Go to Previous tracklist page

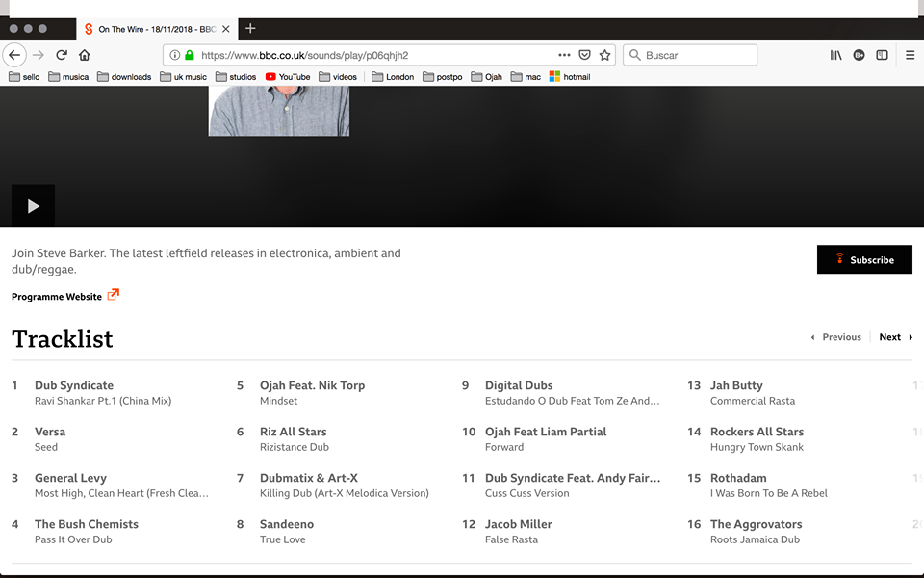click(835, 337)
